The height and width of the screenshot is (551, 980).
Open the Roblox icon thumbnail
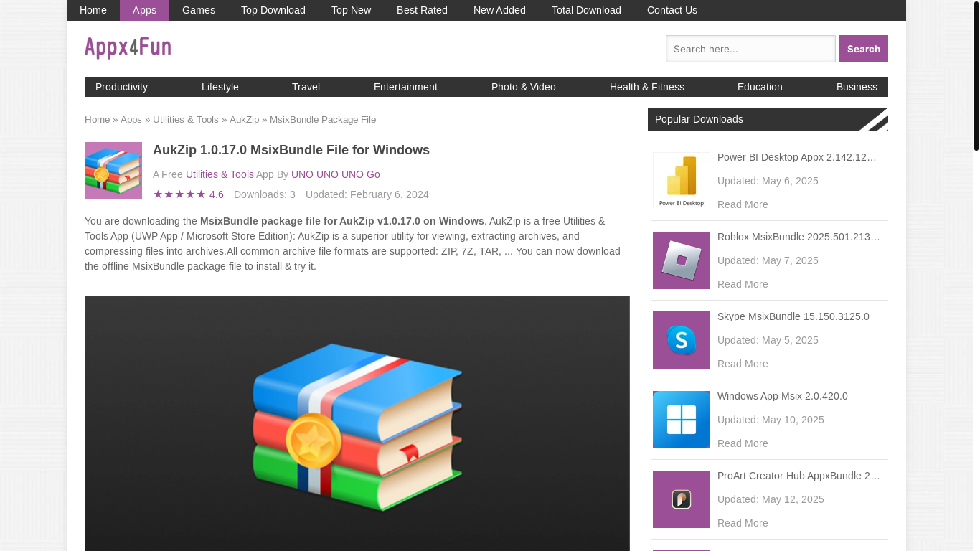pyautogui.click(x=682, y=260)
